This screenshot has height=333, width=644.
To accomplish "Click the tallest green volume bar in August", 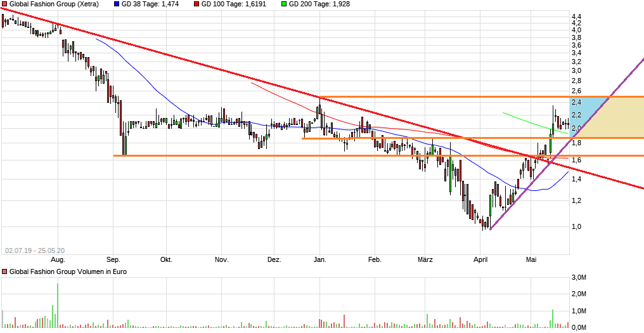I will click(58, 305).
